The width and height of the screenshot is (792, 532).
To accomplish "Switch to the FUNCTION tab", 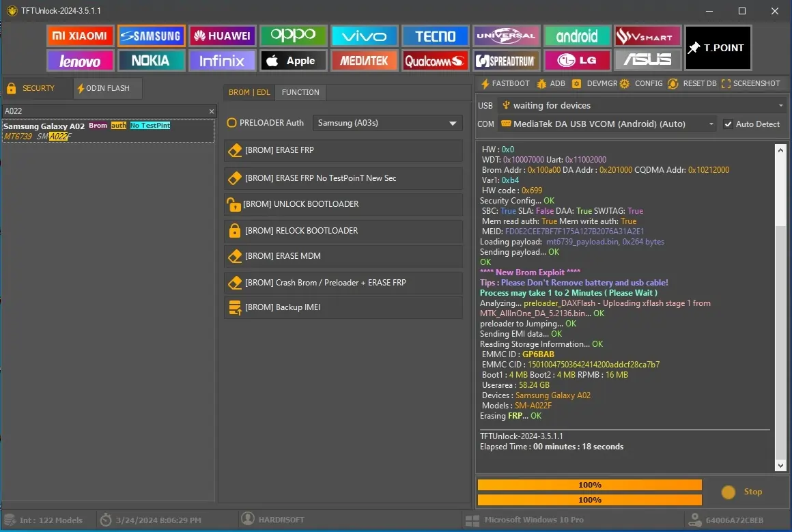I will click(x=300, y=92).
